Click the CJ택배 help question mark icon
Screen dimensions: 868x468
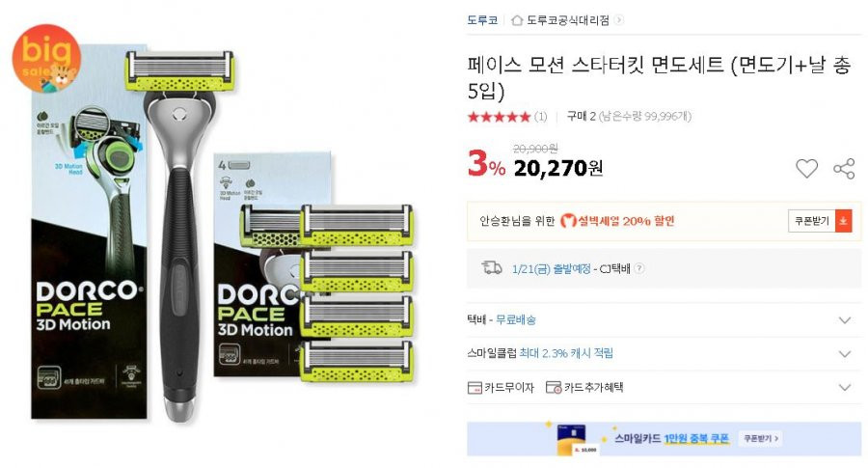[638, 268]
